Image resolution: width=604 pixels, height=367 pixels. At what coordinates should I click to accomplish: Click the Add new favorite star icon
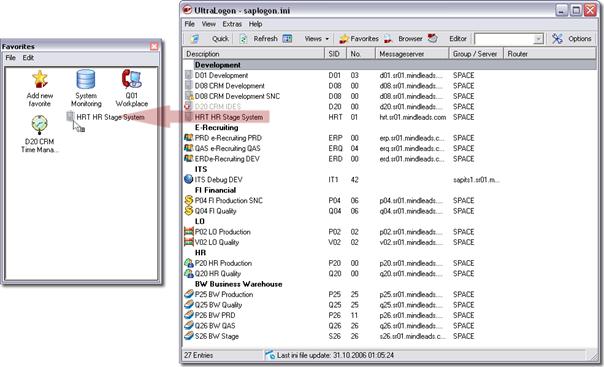coord(40,79)
